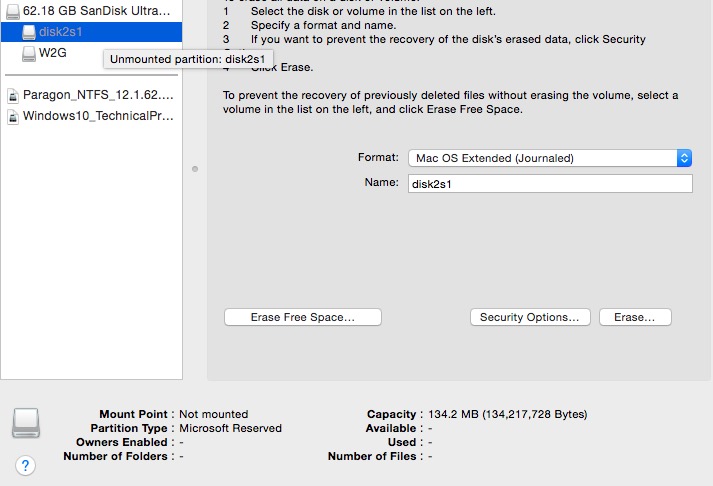Click the 'Not mounted' mount point value
This screenshot has height=486, width=713.
(x=214, y=414)
